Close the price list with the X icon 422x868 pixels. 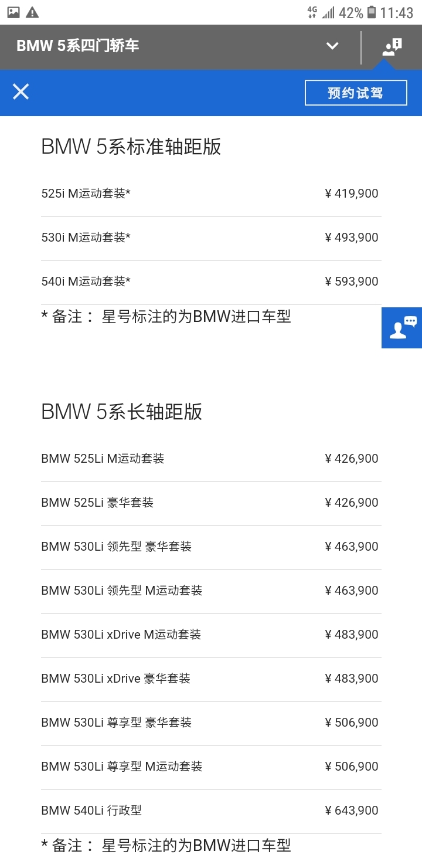21,92
